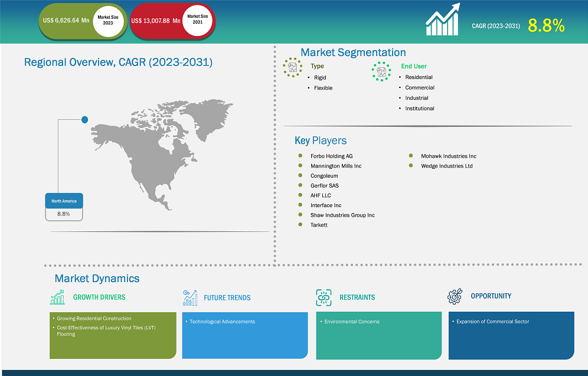588x376 pixels.
Task: Click Gerflor SAS in key players
Action: [x=324, y=185]
